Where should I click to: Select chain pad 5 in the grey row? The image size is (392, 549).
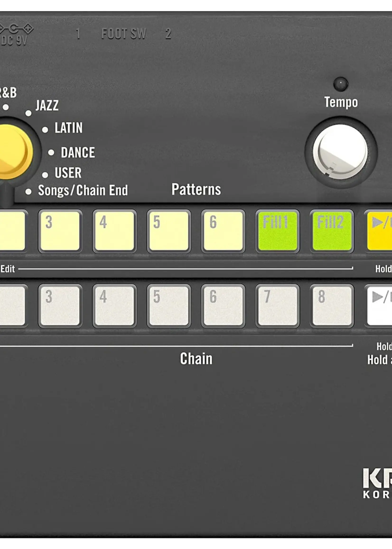coord(169,306)
